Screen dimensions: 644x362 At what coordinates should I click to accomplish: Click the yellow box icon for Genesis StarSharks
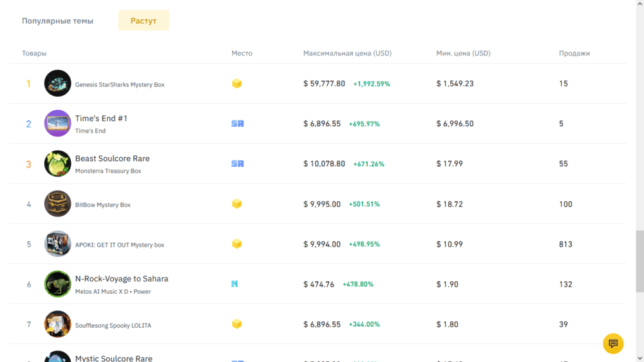(237, 84)
